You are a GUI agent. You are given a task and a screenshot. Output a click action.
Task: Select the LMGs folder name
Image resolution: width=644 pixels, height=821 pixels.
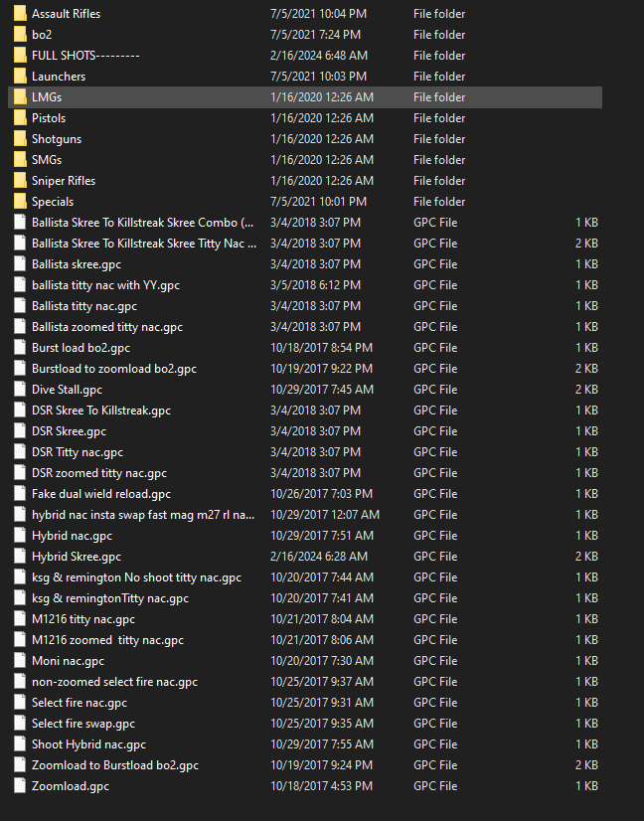click(x=47, y=97)
